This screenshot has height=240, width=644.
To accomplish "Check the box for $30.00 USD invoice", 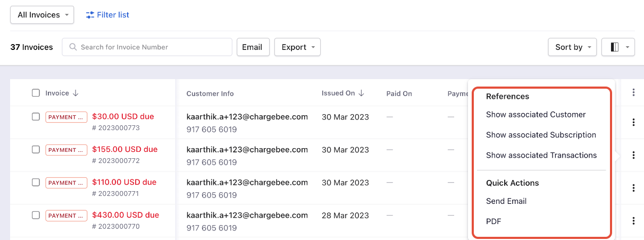I will [x=36, y=117].
